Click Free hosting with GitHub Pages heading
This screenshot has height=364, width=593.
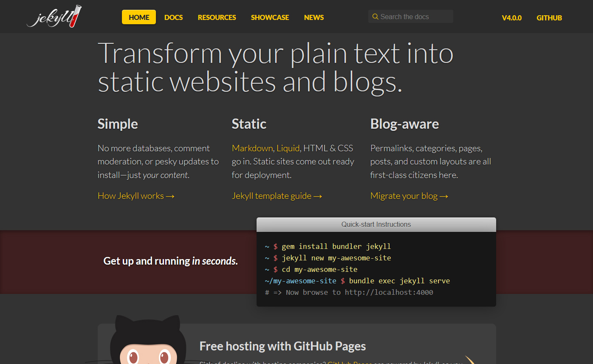(x=282, y=346)
